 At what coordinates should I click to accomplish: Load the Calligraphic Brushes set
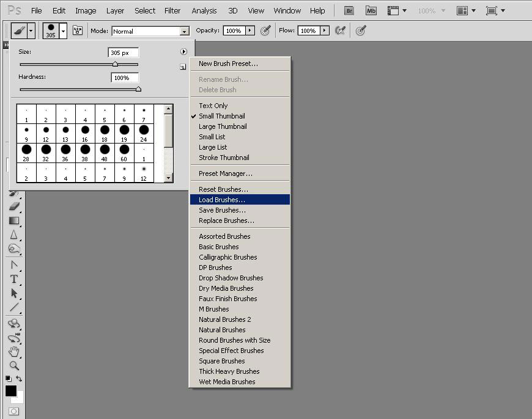pyautogui.click(x=227, y=257)
